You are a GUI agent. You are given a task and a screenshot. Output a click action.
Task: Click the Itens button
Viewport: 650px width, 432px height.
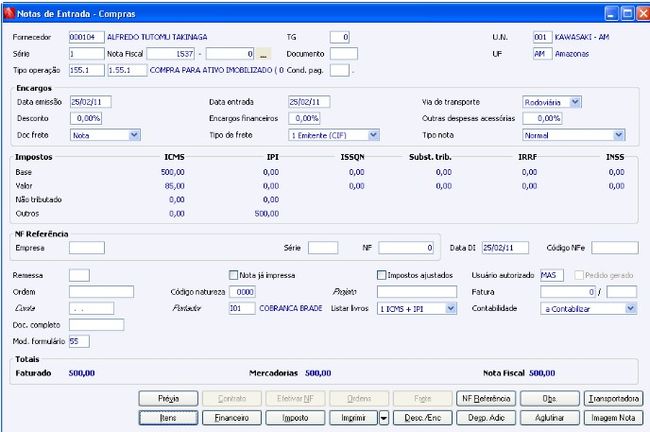click(x=167, y=419)
